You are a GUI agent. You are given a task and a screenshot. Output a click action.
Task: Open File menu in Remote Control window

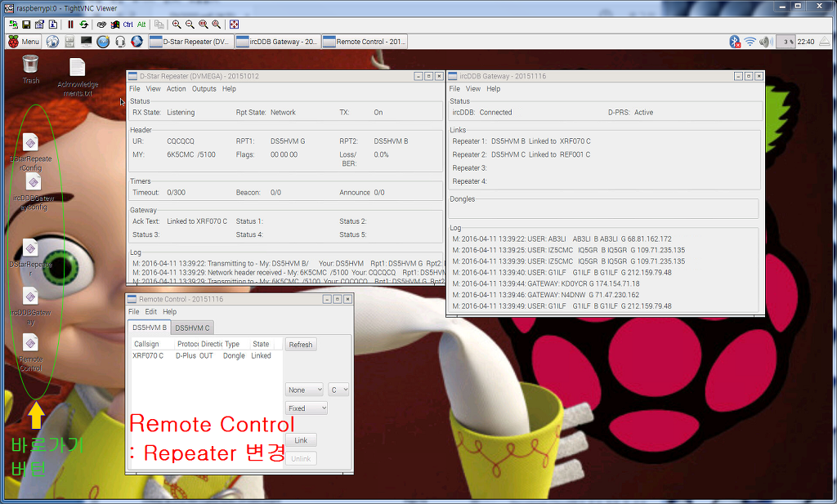click(133, 311)
